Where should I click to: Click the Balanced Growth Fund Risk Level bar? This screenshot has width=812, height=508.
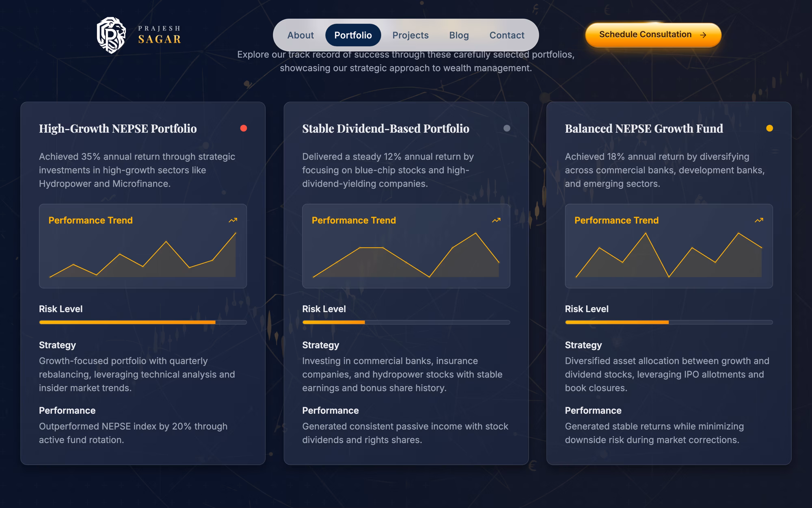pyautogui.click(x=669, y=322)
